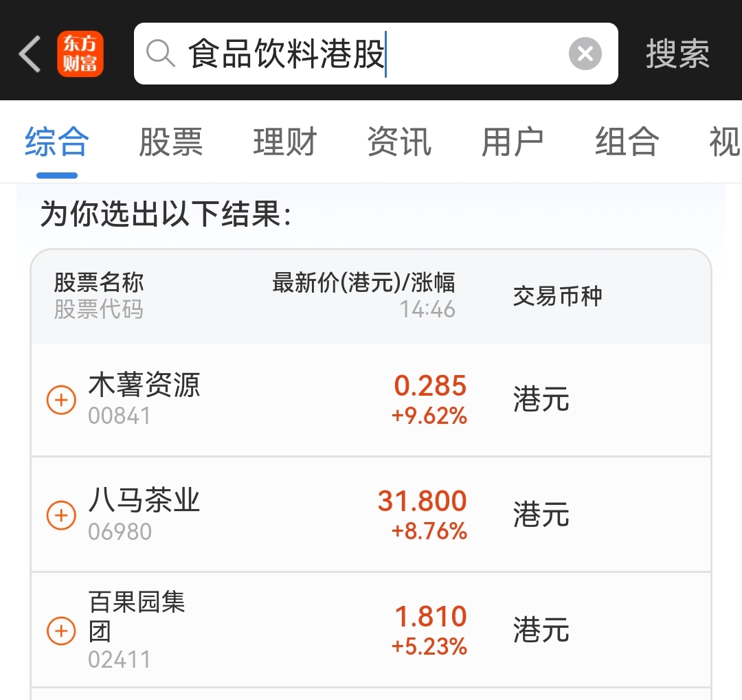The image size is (742, 700).
Task: Select the 综合 tab
Action: click(56, 142)
